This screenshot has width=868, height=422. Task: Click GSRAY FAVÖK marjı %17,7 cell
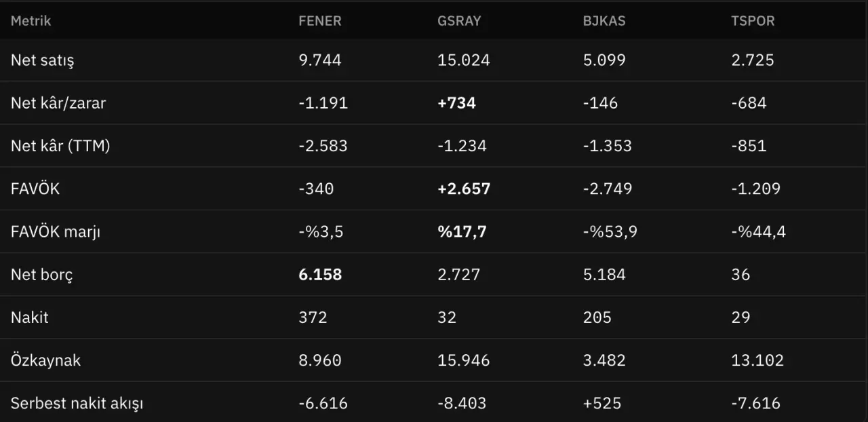462,231
